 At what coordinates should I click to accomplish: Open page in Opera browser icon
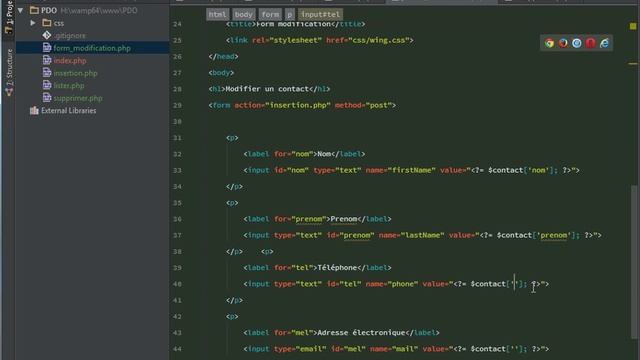pyautogui.click(x=591, y=43)
